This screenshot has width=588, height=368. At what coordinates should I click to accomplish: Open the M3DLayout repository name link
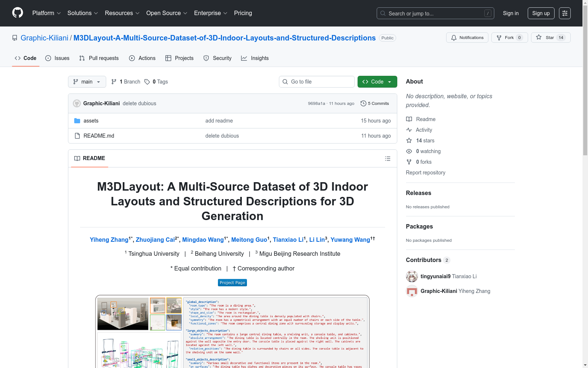pos(225,38)
